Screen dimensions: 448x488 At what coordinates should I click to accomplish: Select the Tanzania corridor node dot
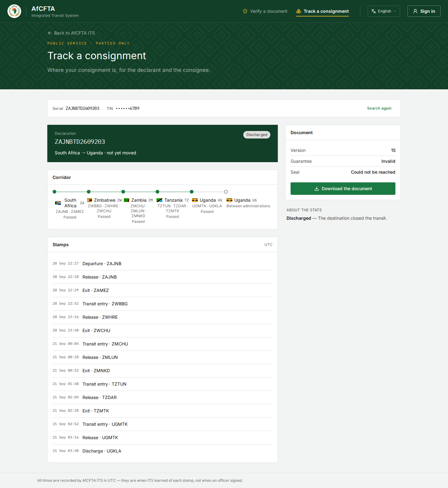tap(157, 192)
